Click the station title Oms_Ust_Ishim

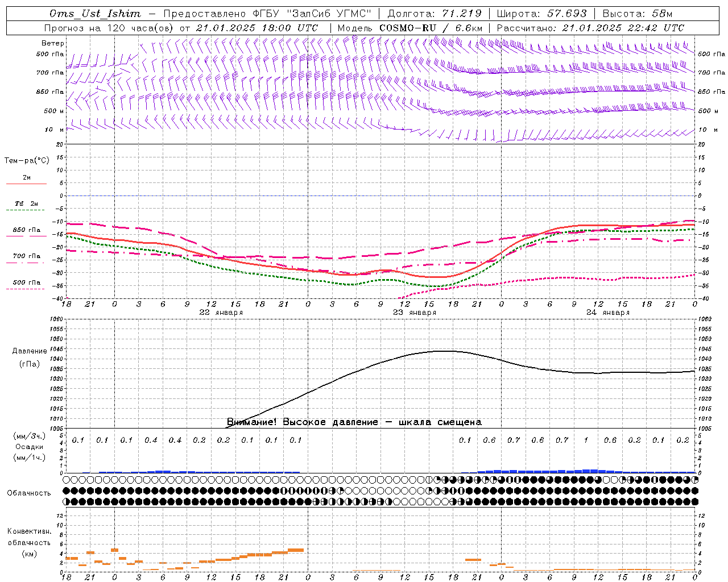pos(95,14)
